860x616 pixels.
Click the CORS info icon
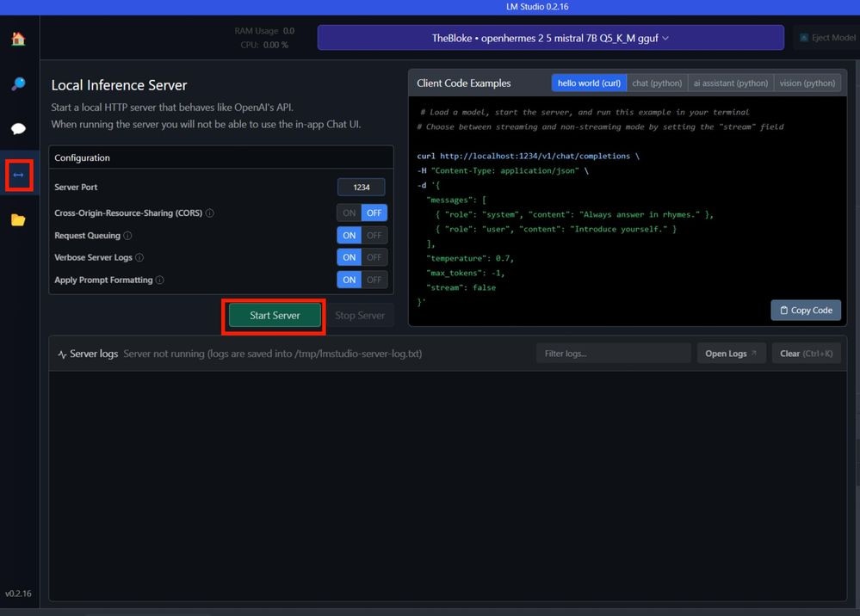point(209,213)
